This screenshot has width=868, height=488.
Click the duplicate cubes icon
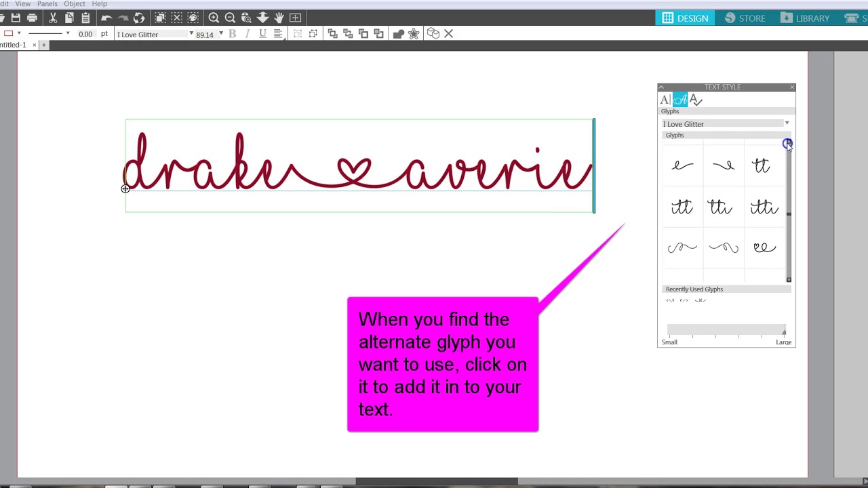pos(433,34)
